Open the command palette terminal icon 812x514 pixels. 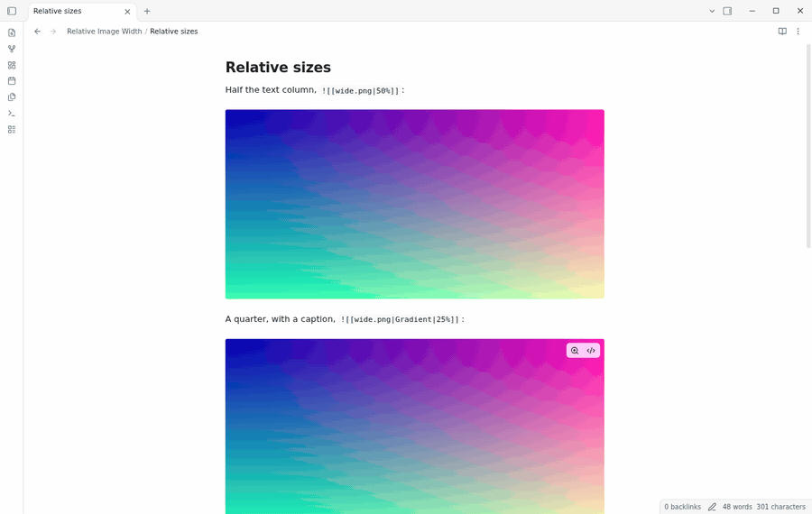click(x=12, y=114)
